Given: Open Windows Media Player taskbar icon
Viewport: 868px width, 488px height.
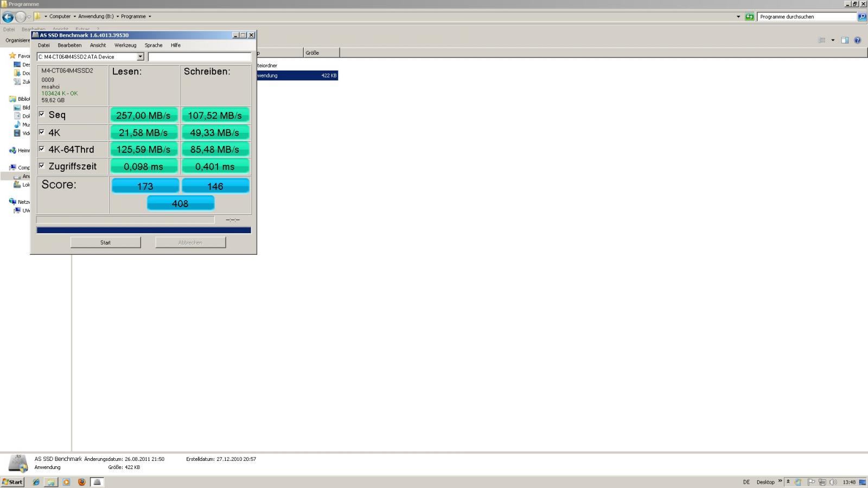Looking at the screenshot, I should [67, 482].
